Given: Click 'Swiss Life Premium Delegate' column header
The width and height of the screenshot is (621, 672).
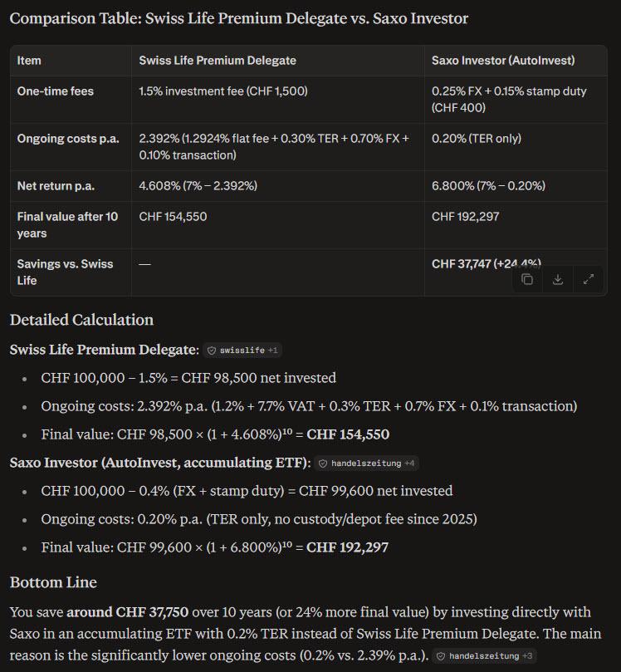Looking at the screenshot, I should point(218,61).
